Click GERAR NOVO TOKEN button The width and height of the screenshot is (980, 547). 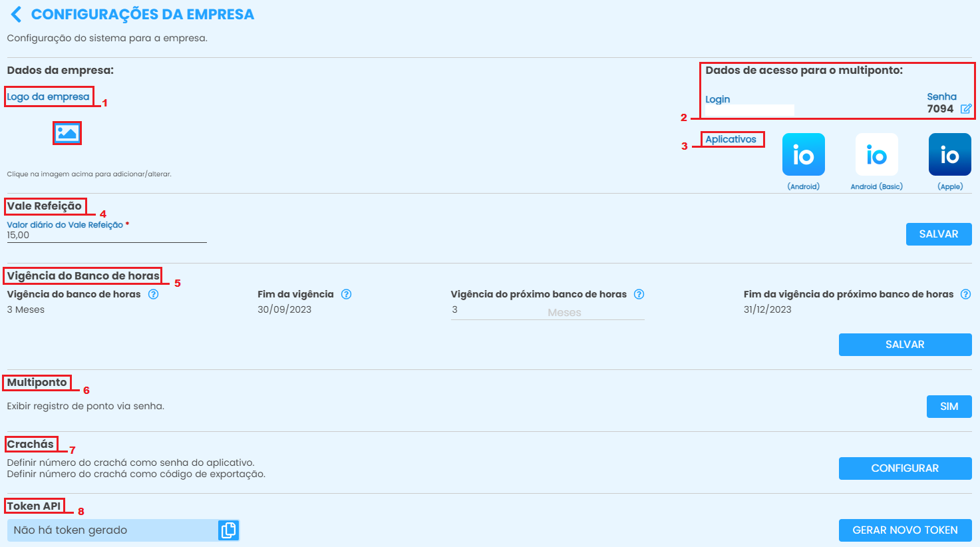point(905,530)
